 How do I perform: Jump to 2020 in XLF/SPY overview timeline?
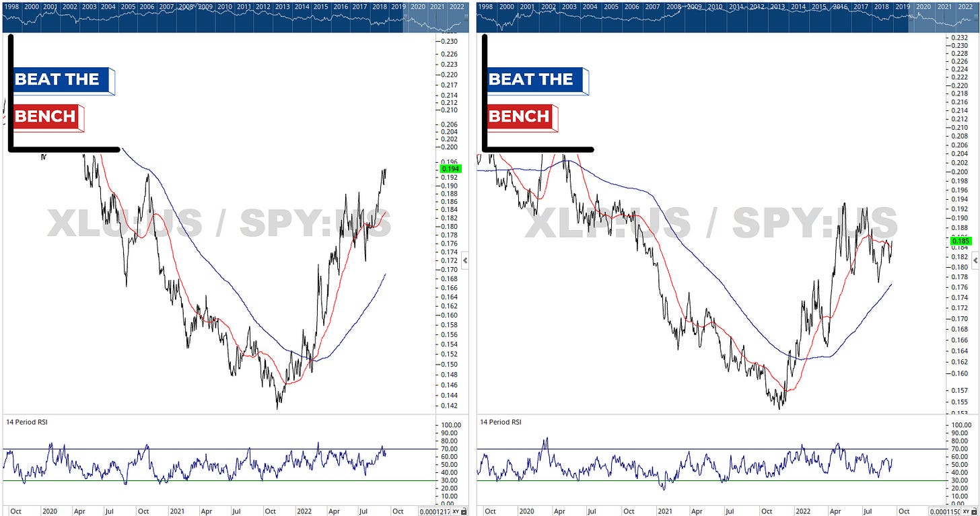(x=924, y=6)
